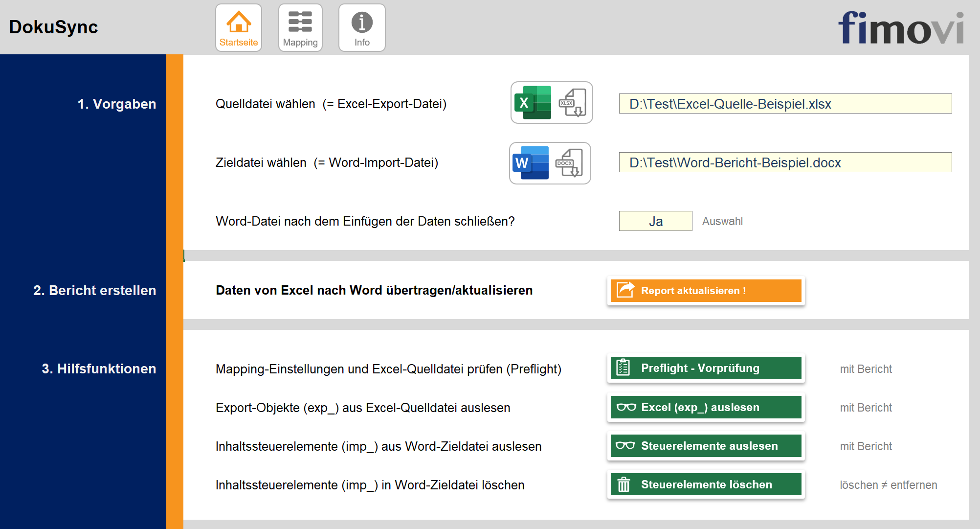The width and height of the screenshot is (980, 529).
Task: Click the Excel source file chooser icon
Action: 552,103
